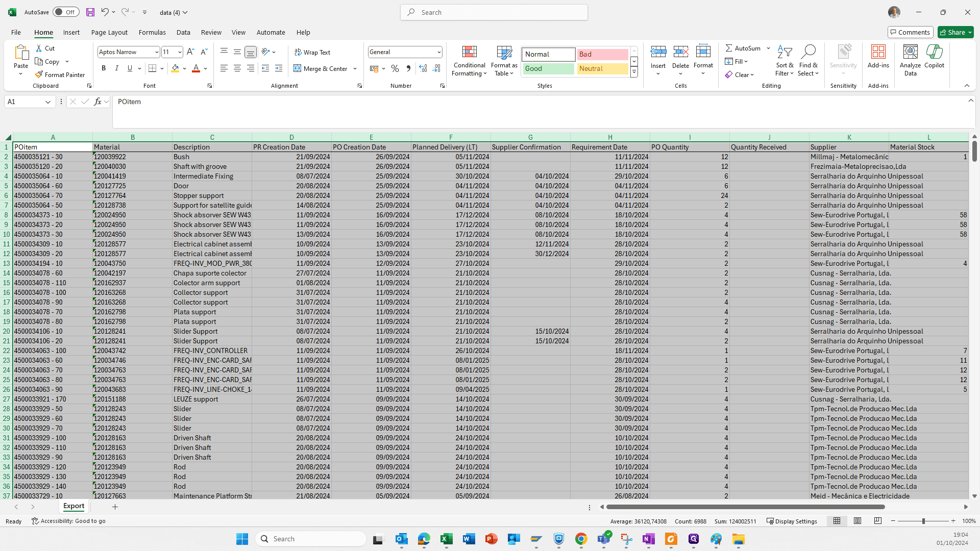Expand the Name Box dropdown arrow
This screenshot has height=551, width=980.
(x=48, y=102)
